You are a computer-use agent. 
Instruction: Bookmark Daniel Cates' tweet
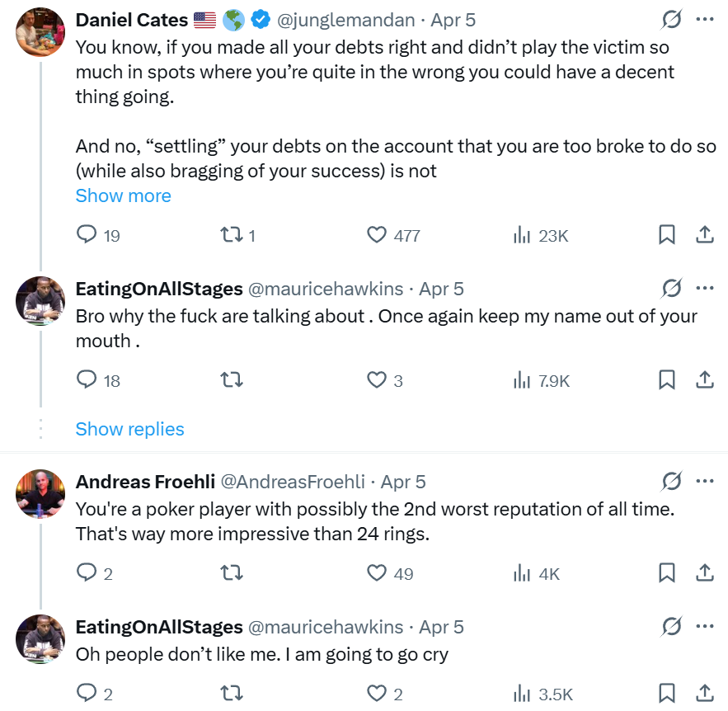point(667,235)
